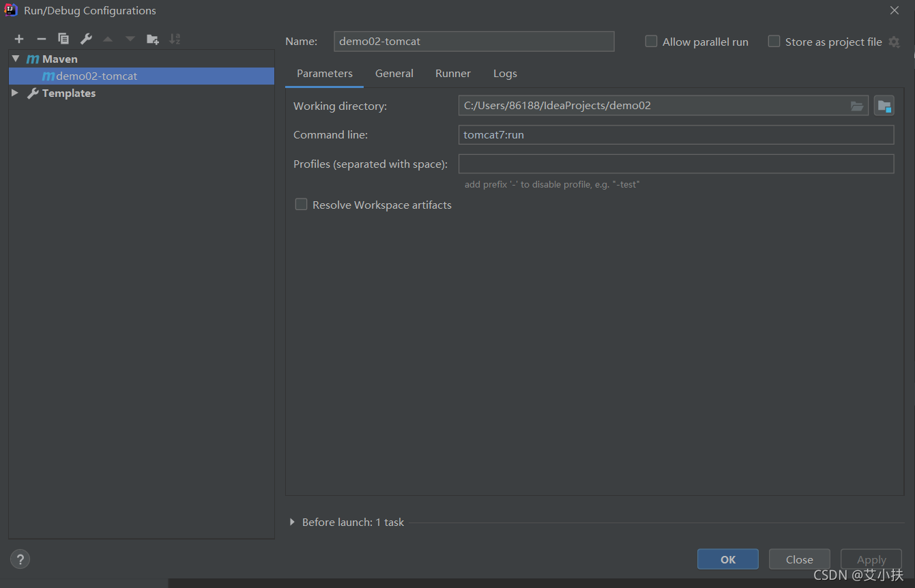Open the Store as project file gear settings
This screenshot has height=588, width=915.
[x=895, y=42]
